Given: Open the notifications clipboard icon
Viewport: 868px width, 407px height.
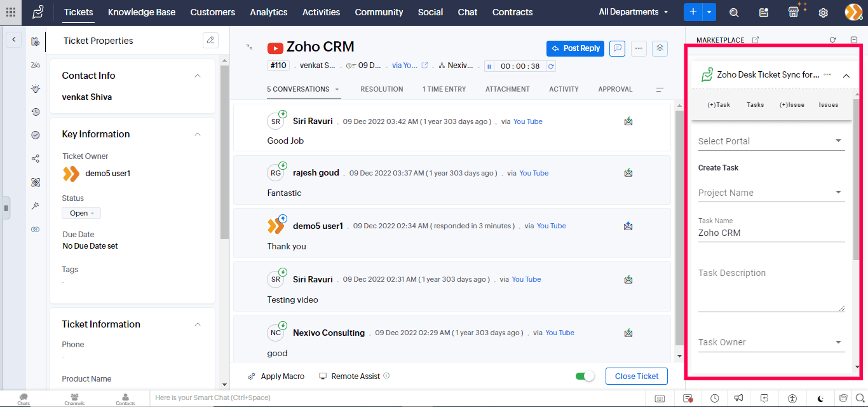Looking at the screenshot, I should coord(764,13).
